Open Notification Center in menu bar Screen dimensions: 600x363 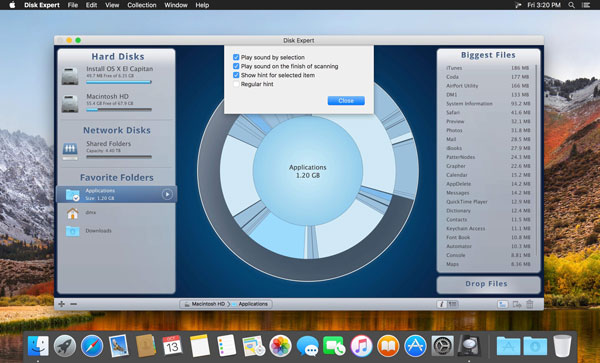[x=586, y=5]
